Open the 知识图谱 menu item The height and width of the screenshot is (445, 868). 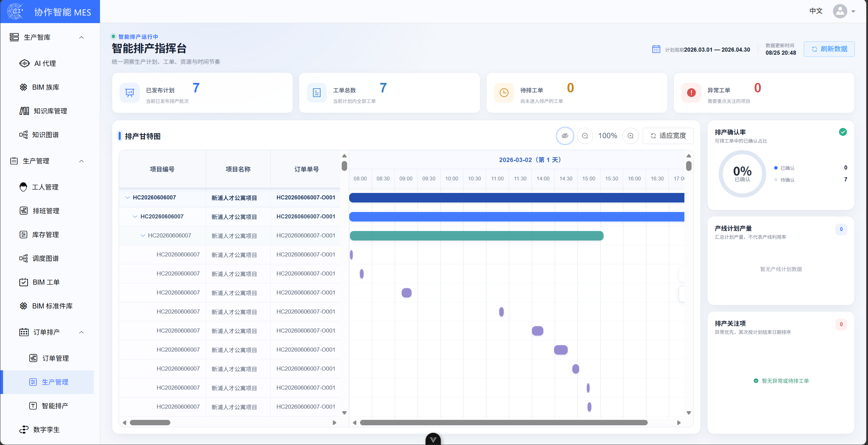[45, 135]
